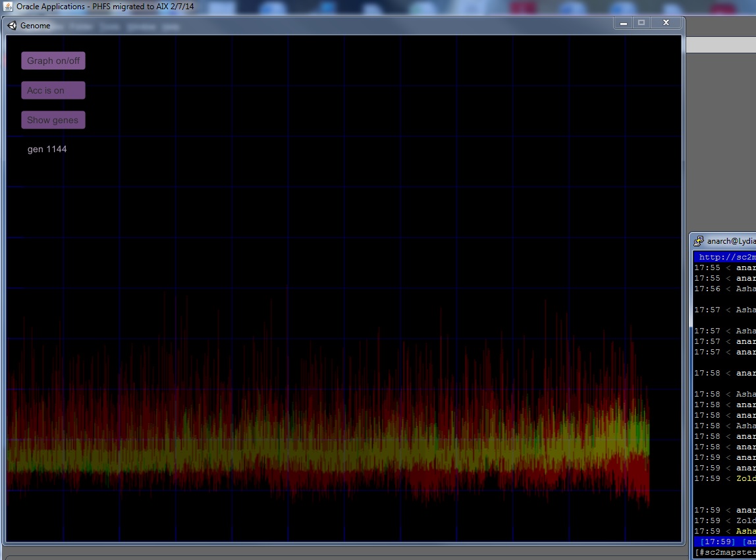Click the [17:59] status bar in terminal
756x560 pixels.
(725, 542)
